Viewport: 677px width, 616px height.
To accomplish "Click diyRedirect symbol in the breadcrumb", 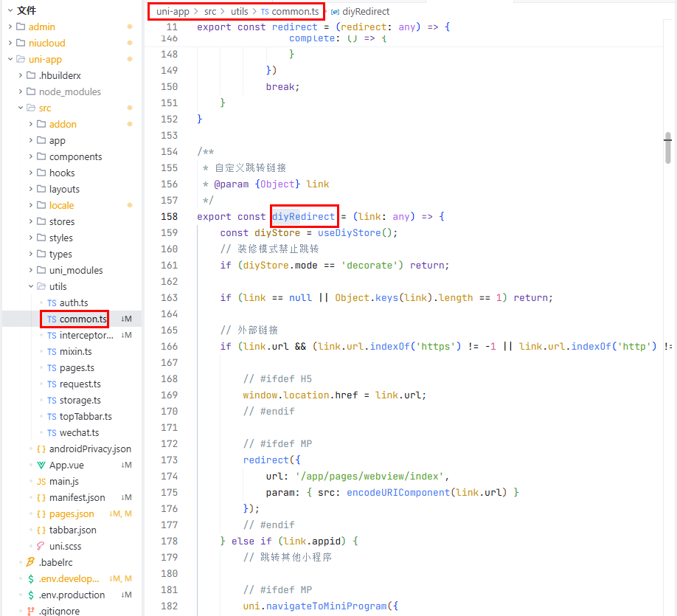I will tap(366, 12).
